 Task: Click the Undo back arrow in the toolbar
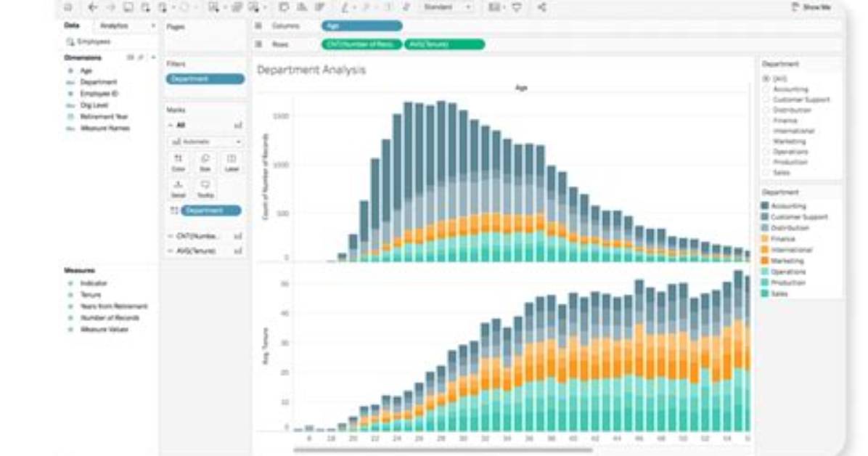point(93,7)
